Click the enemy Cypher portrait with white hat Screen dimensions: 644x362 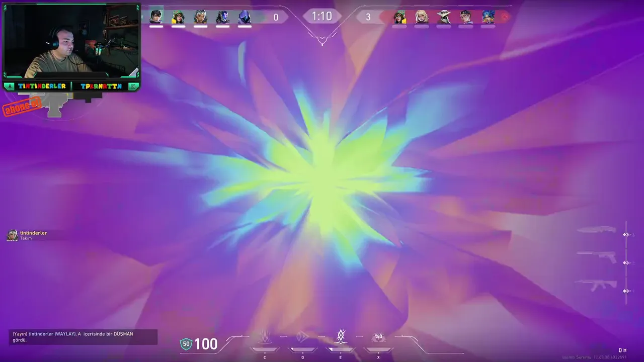coord(444,17)
